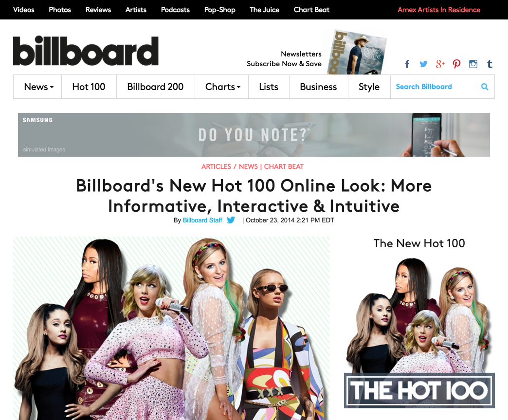The image size is (508, 420).
Task: Open Billboard's Google Plus icon
Action: pos(440,64)
